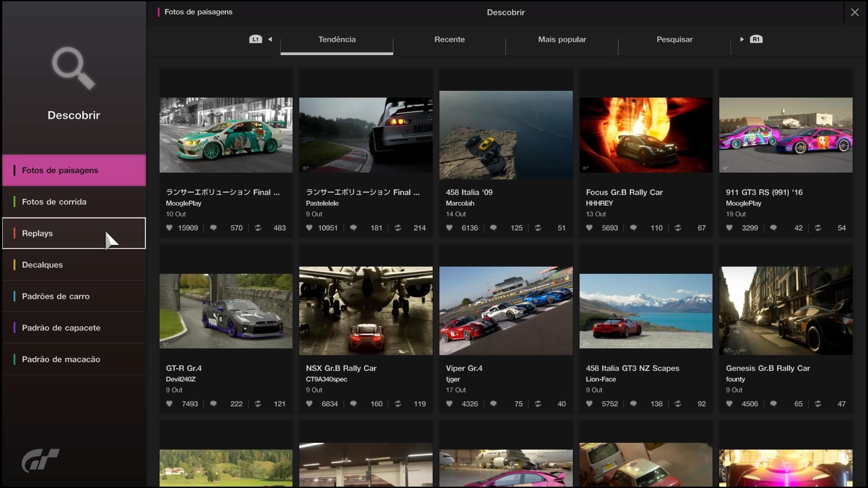Screen dimensions: 868x488
Task: Click heart icon on Genesis Gr.B Rally Car
Action: (x=729, y=404)
